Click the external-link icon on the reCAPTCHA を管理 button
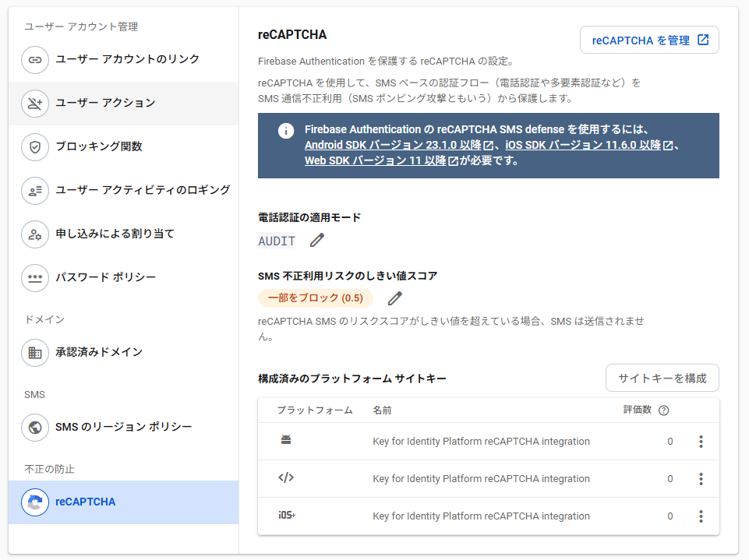Viewport: 749px width, 560px height. pyautogui.click(x=703, y=40)
